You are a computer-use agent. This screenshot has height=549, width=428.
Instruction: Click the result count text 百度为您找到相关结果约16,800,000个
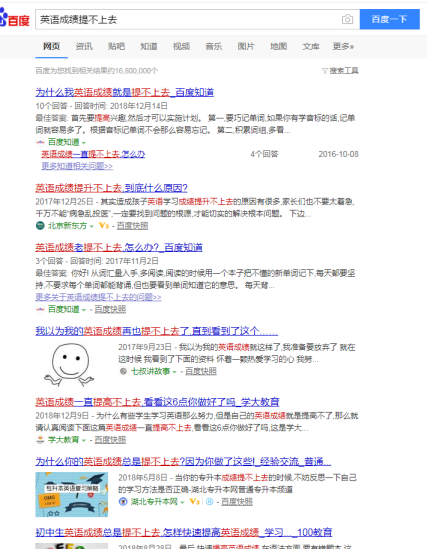click(97, 71)
